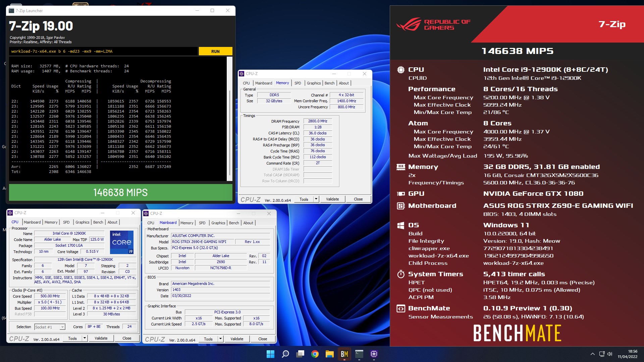644x362 pixels.
Task: Click Validate in CPU tab CPU-Z window
Action: coord(101,339)
